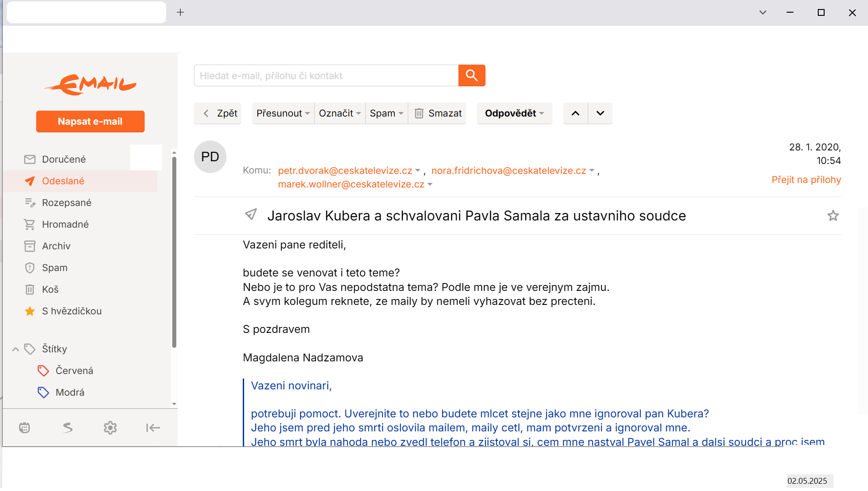This screenshot has width=868, height=491.
Task: Click the gold star icon in sidebar
Action: click(x=30, y=311)
